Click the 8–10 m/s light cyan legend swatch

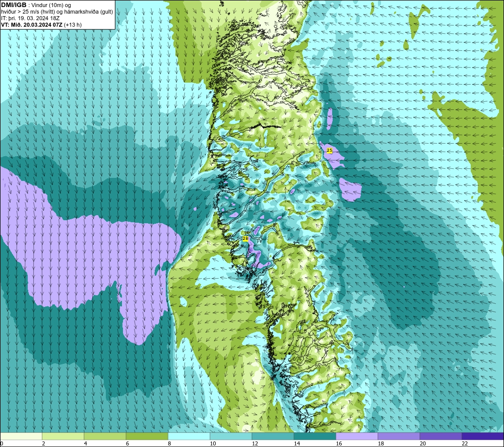[x=189, y=436]
